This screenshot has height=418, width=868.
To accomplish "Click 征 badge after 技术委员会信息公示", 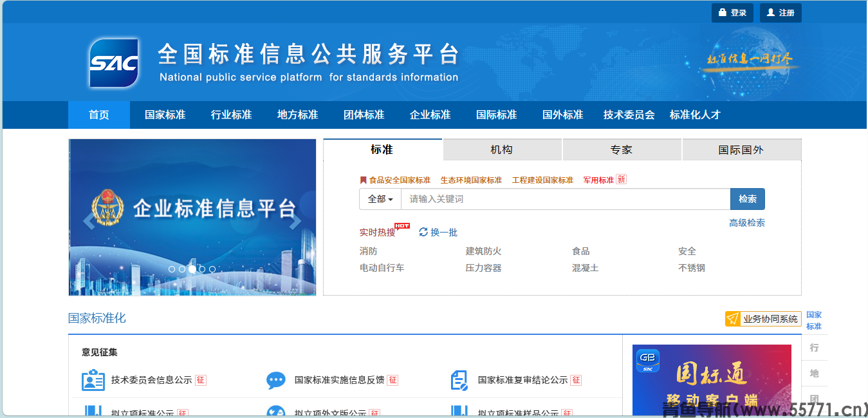I will 201,380.
